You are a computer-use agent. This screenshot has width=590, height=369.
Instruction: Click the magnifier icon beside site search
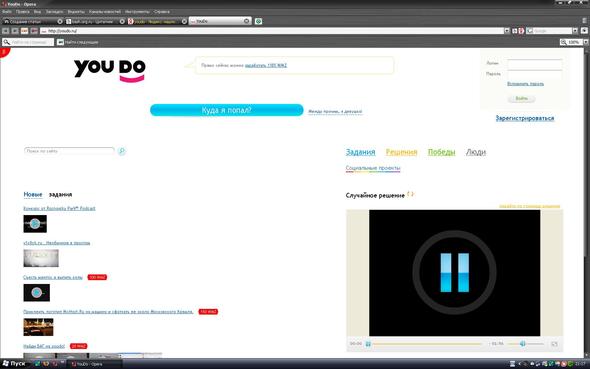pyautogui.click(x=122, y=151)
